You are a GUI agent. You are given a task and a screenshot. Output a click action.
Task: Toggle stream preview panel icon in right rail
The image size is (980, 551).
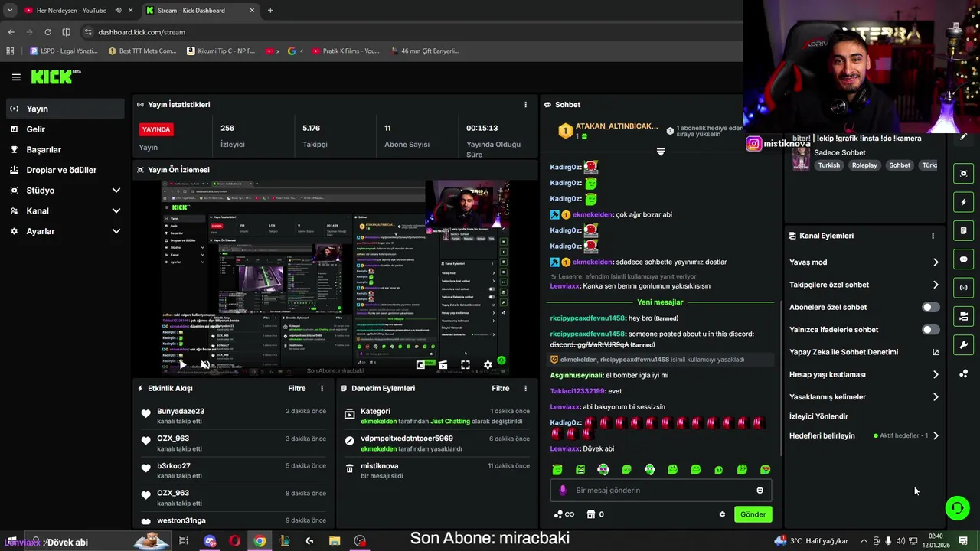[963, 174]
